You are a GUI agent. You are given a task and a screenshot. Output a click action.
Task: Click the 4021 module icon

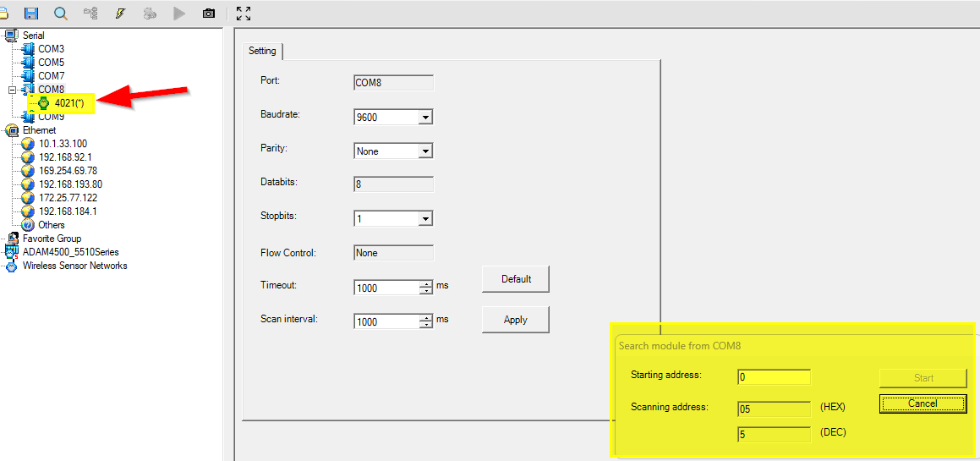point(44,102)
